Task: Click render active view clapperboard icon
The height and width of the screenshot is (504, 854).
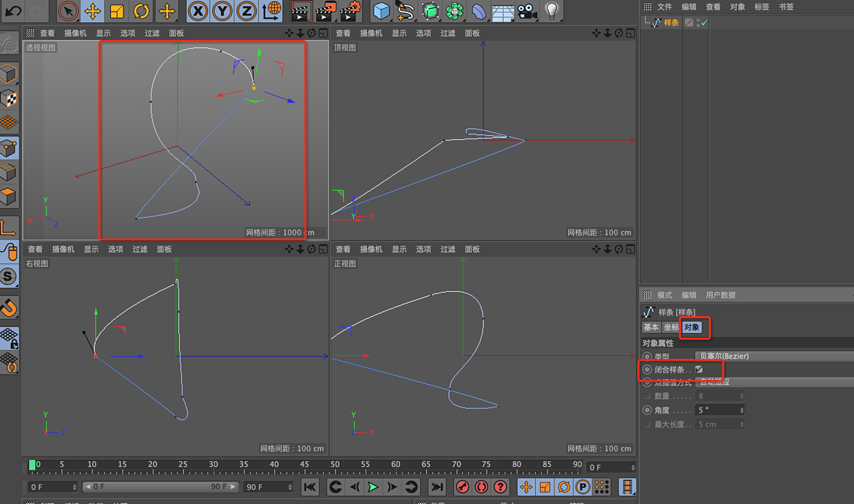Action: click(300, 10)
